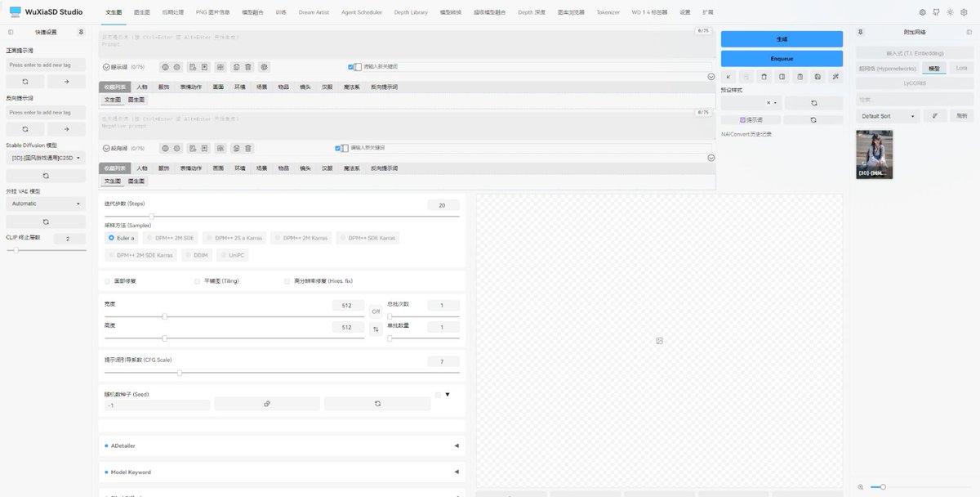This screenshot has height=497, width=980.
Task: Open the Default Sort dropdown
Action: coord(889,116)
